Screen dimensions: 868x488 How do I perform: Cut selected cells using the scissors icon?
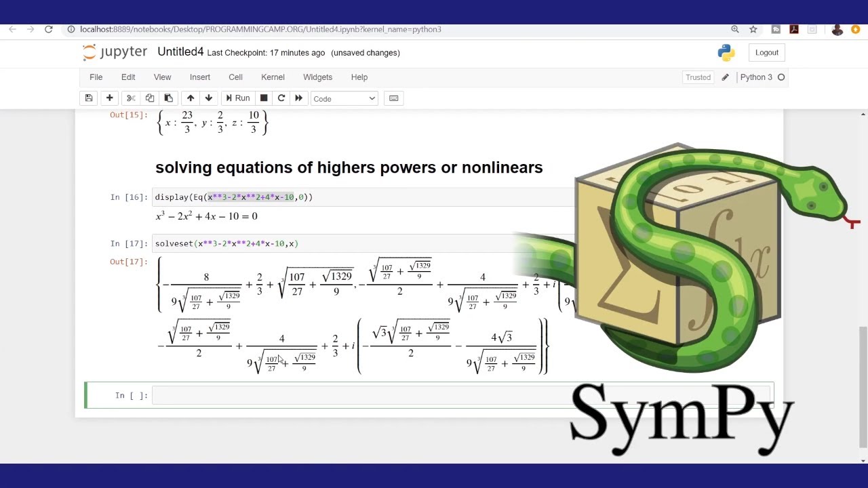pyautogui.click(x=131, y=98)
